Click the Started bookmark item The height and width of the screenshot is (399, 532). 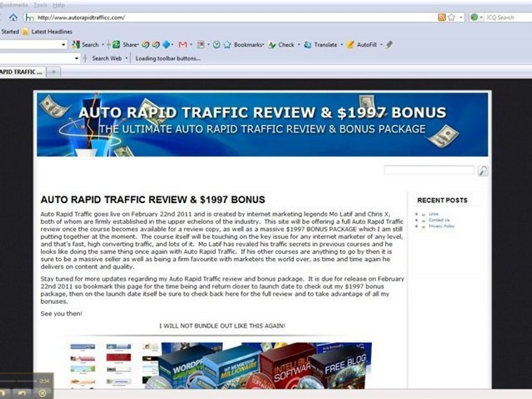tap(10, 32)
